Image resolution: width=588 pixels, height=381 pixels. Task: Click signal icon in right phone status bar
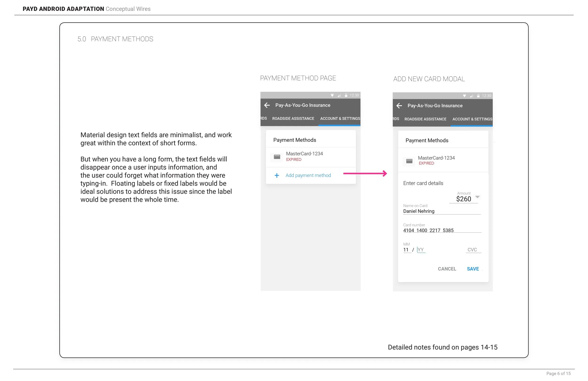pos(471,96)
